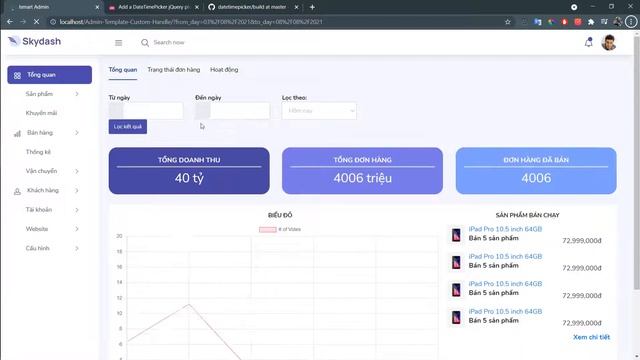The width and height of the screenshot is (640, 360).
Task: Close the datetimepicker GitHub tab
Action: pos(296,7)
